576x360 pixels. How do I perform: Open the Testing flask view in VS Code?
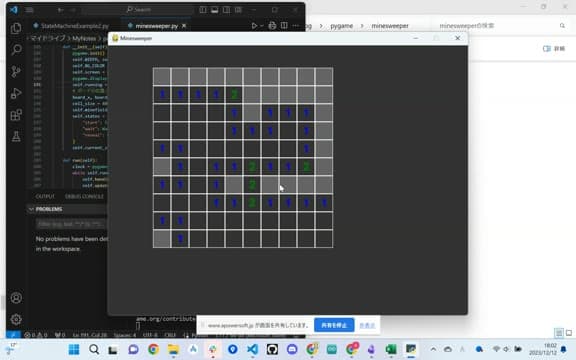(16, 136)
